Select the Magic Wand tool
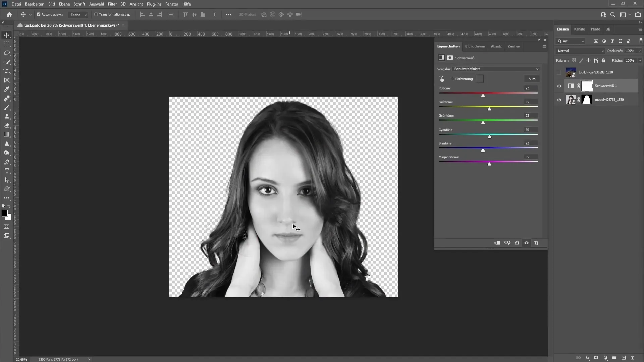Image resolution: width=644 pixels, height=362 pixels. (7, 62)
